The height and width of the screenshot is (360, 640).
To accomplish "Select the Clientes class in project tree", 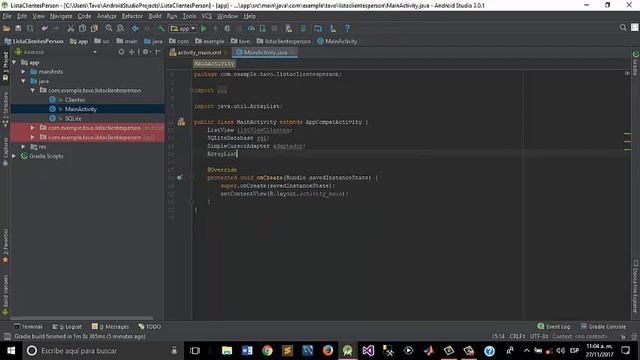I will [x=75, y=100].
